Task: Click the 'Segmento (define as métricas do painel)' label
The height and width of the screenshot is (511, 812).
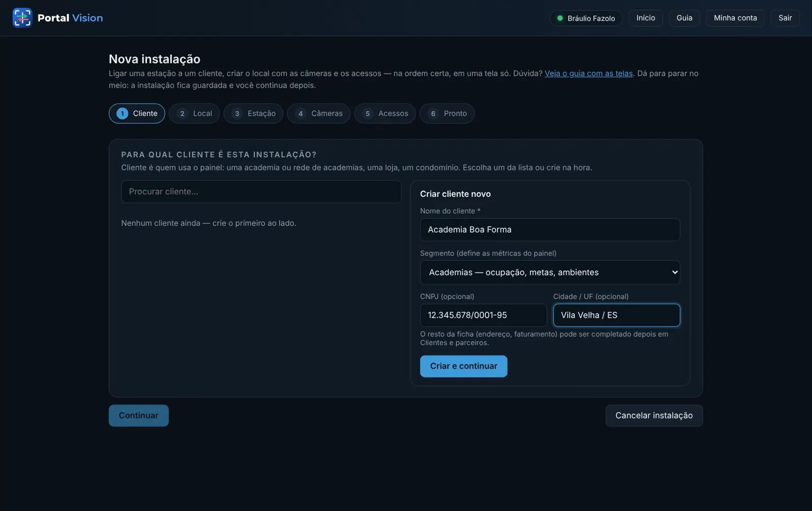Action: click(x=488, y=253)
